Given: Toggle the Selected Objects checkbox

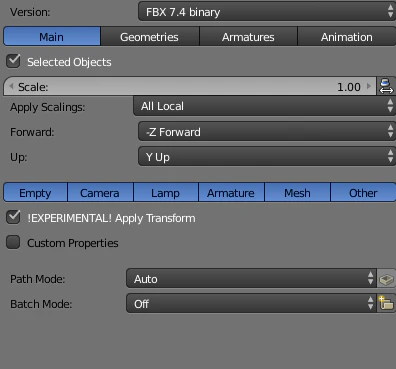Looking at the screenshot, I should 13,61.
